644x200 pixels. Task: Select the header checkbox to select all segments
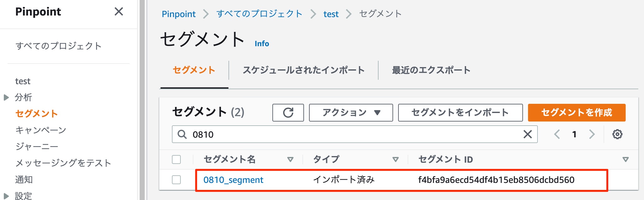176,159
